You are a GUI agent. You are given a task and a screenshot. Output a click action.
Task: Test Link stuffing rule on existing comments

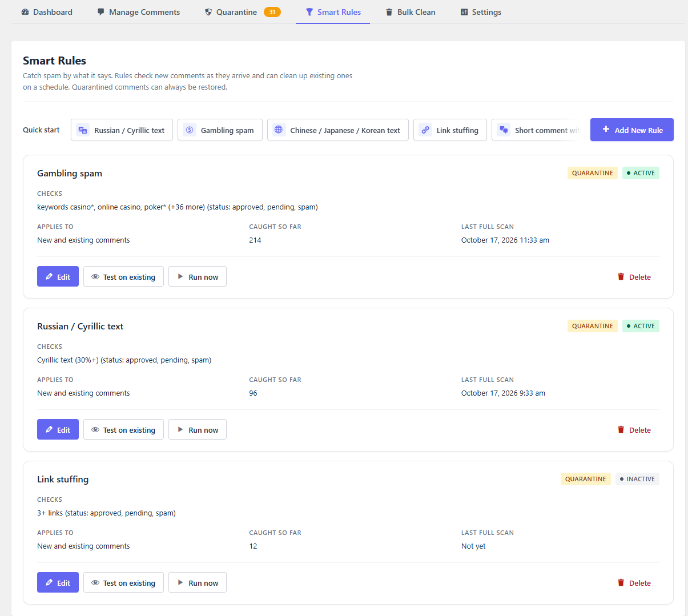pos(123,582)
